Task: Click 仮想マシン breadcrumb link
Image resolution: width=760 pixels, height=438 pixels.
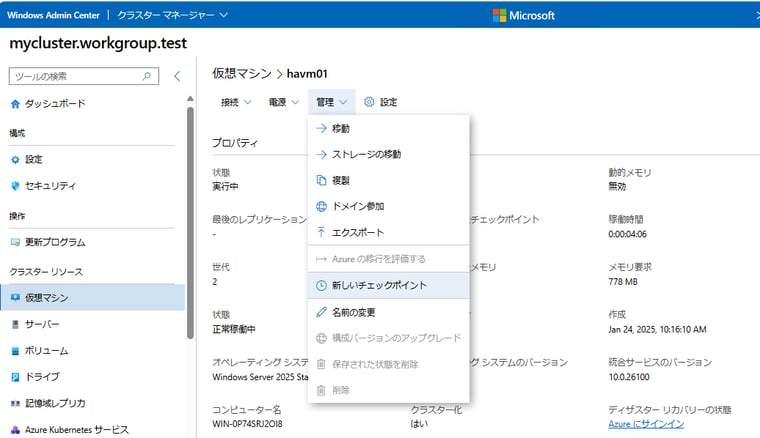Action: (241, 73)
